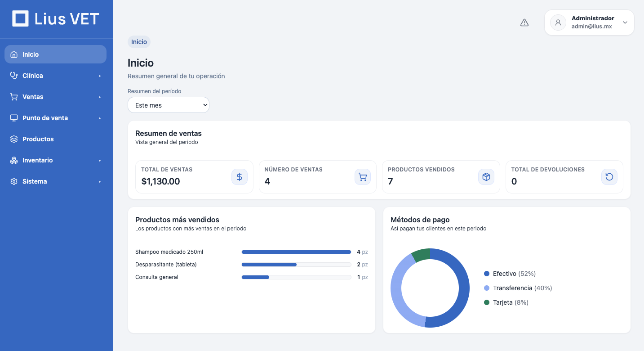Click the cart icon on Número de ventas card
The height and width of the screenshot is (351, 644).
click(363, 177)
